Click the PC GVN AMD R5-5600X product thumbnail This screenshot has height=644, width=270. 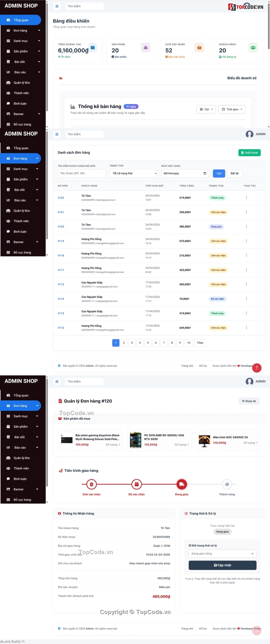point(136,440)
